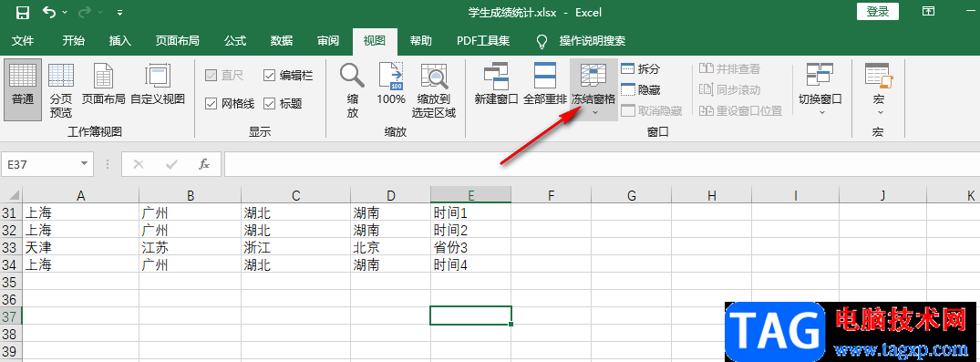Switch to the 开始 ribbon tab
Image resolution: width=980 pixels, height=362 pixels.
tap(73, 41)
